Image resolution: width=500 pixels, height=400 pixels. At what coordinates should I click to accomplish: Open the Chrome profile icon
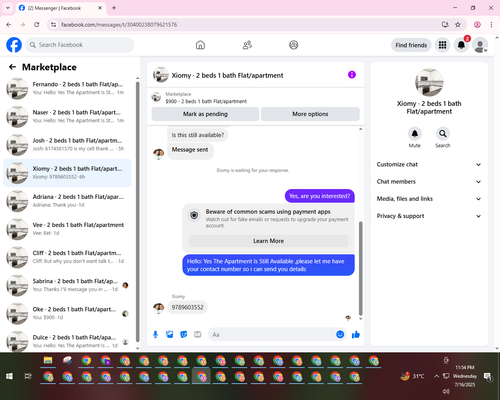pos(477,25)
